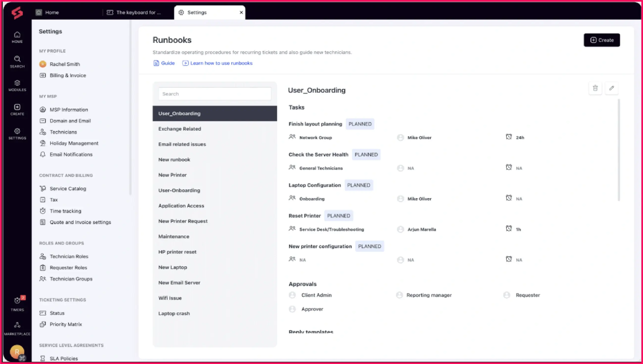This screenshot has width=643, height=364.
Task: Open the Create panel from the left rail
Action: click(x=17, y=109)
